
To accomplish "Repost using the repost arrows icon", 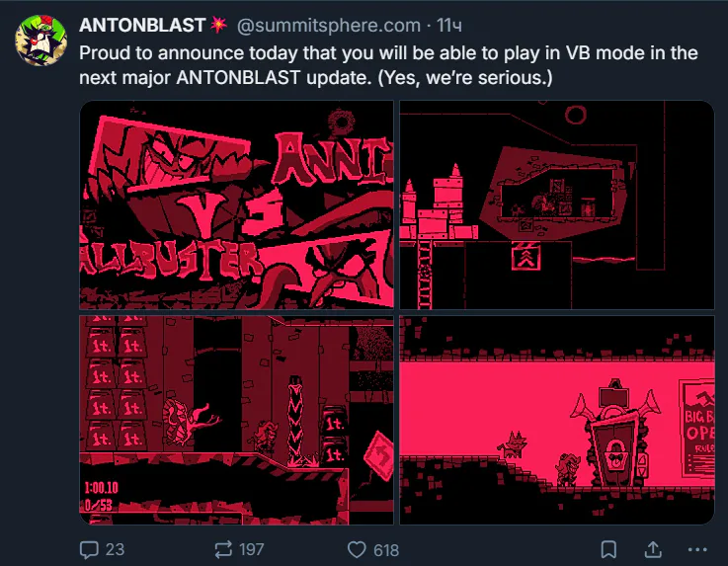I will [x=223, y=550].
